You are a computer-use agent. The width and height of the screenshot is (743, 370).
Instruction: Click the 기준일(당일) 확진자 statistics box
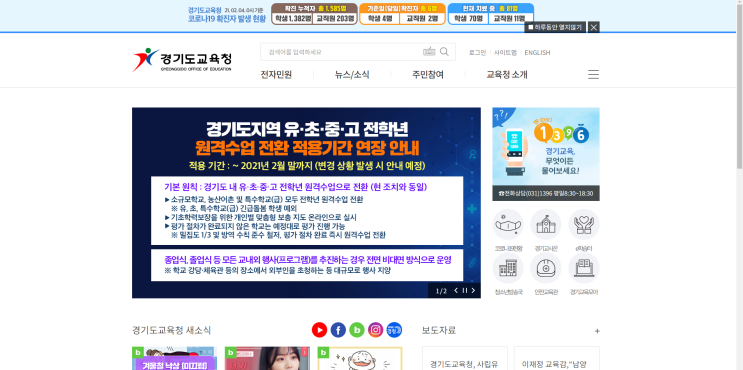tap(402, 14)
